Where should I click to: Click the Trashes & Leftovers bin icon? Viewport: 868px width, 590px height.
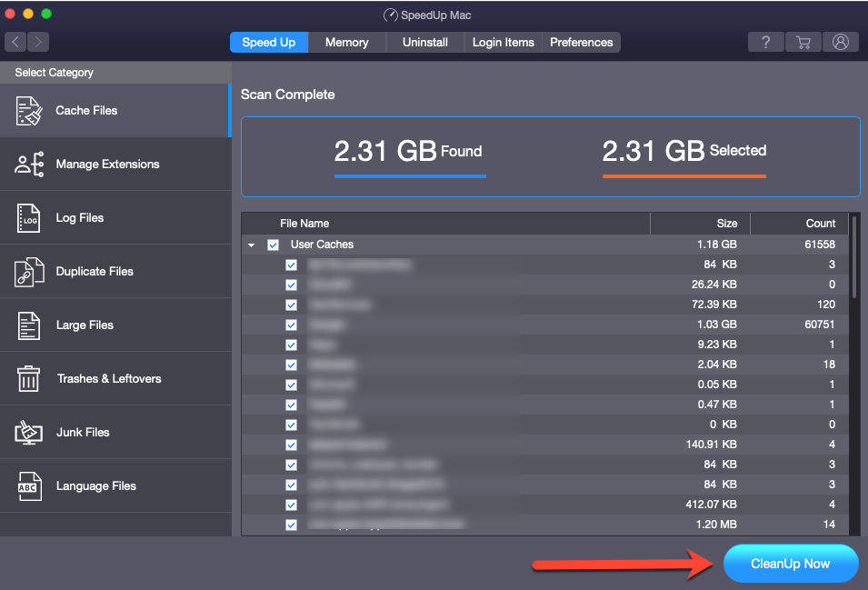click(x=29, y=378)
